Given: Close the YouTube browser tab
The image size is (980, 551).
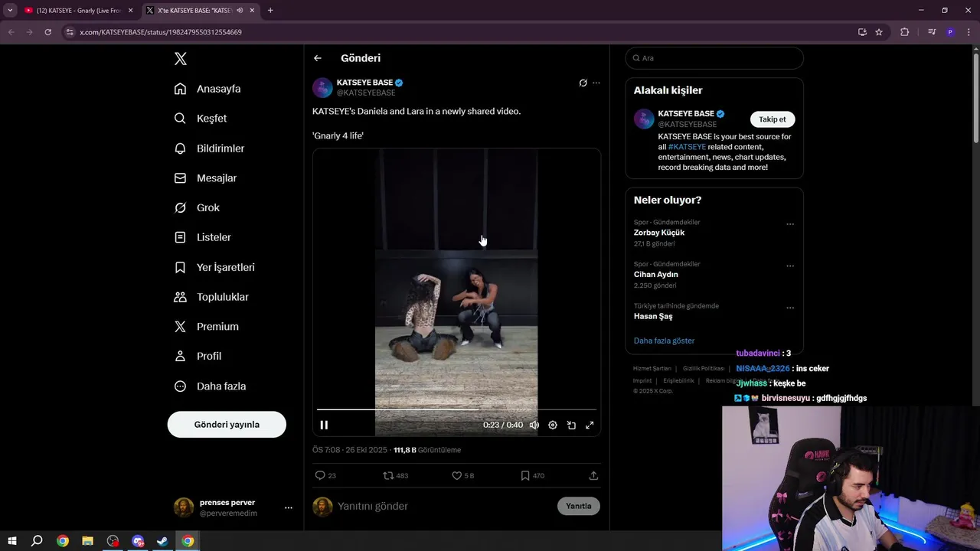Looking at the screenshot, I should 130,11.
